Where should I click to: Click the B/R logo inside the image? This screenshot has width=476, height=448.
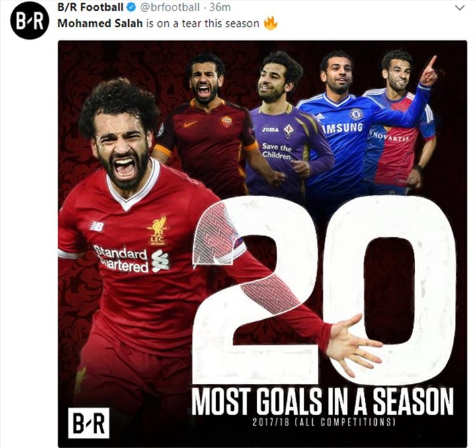pos(89,423)
